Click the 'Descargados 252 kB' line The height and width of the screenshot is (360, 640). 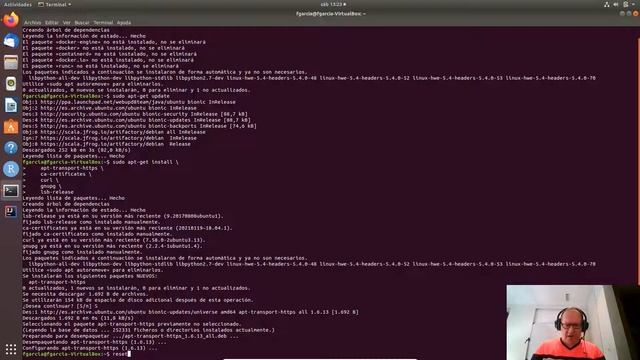tap(76, 150)
